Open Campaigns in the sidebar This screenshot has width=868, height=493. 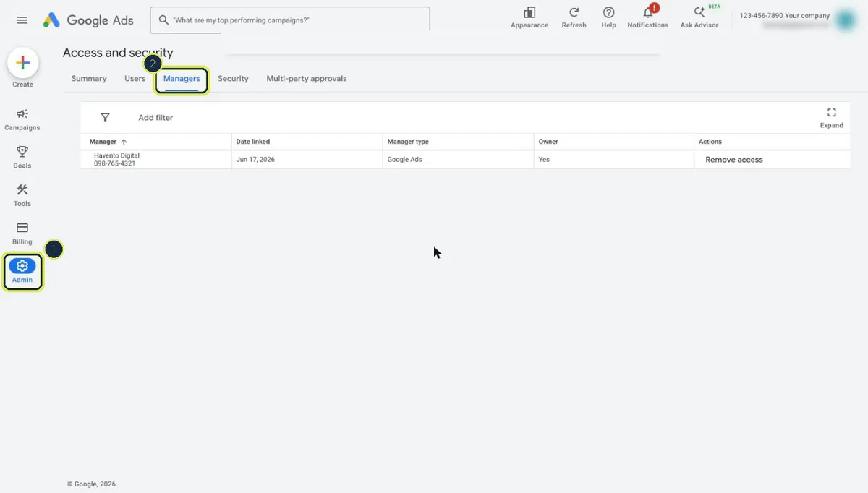[22, 120]
